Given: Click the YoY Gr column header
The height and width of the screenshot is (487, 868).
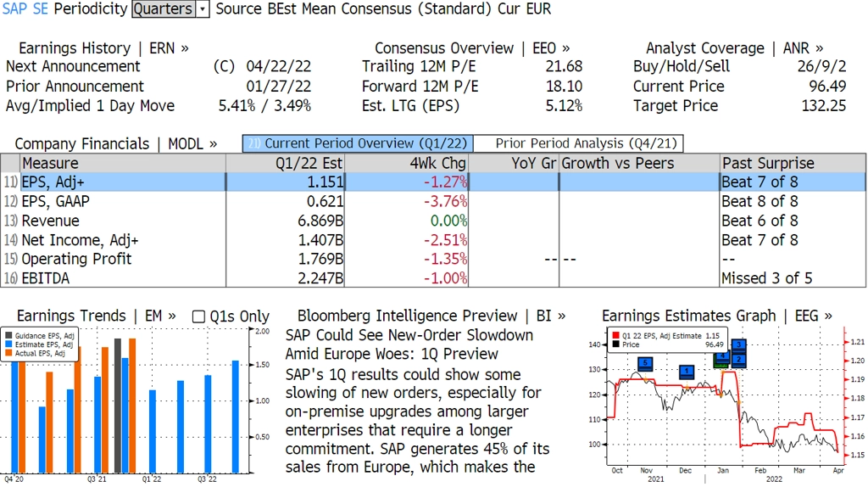Looking at the screenshot, I should pyautogui.click(x=514, y=164).
